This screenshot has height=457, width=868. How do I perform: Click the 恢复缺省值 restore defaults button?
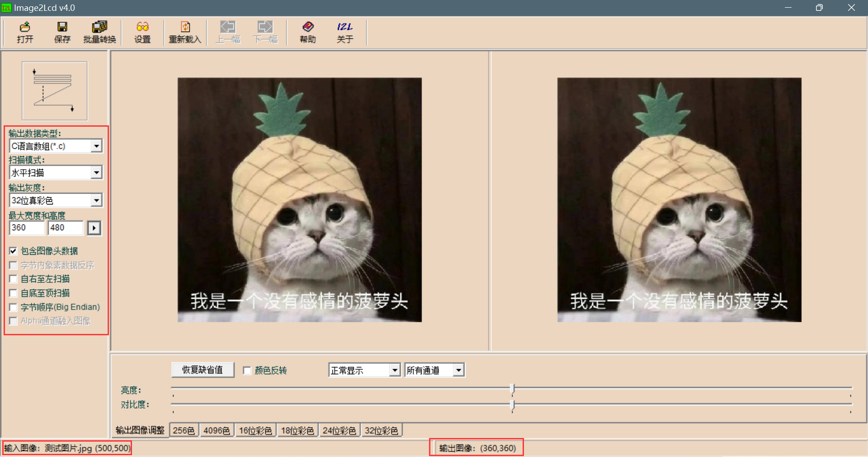(202, 370)
